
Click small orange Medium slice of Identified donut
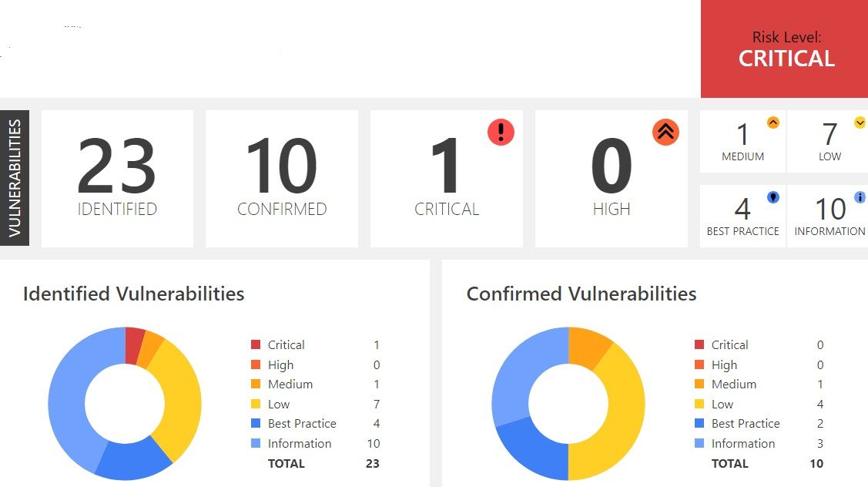pos(149,350)
